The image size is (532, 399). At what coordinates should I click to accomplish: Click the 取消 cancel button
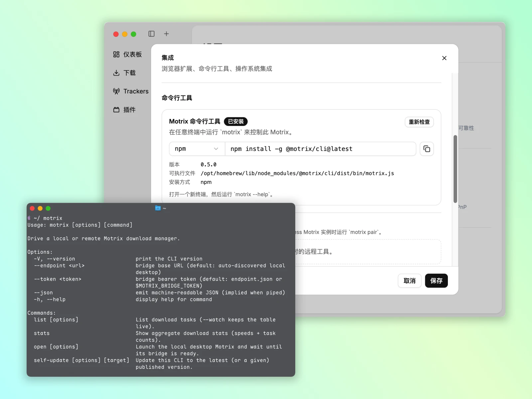click(x=410, y=281)
